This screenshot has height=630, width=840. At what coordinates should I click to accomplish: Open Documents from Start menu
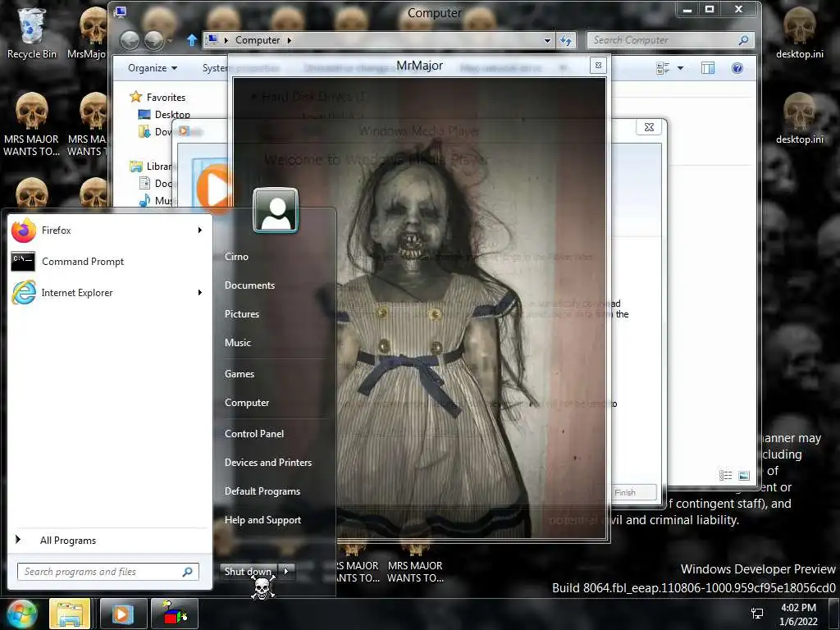(x=249, y=285)
